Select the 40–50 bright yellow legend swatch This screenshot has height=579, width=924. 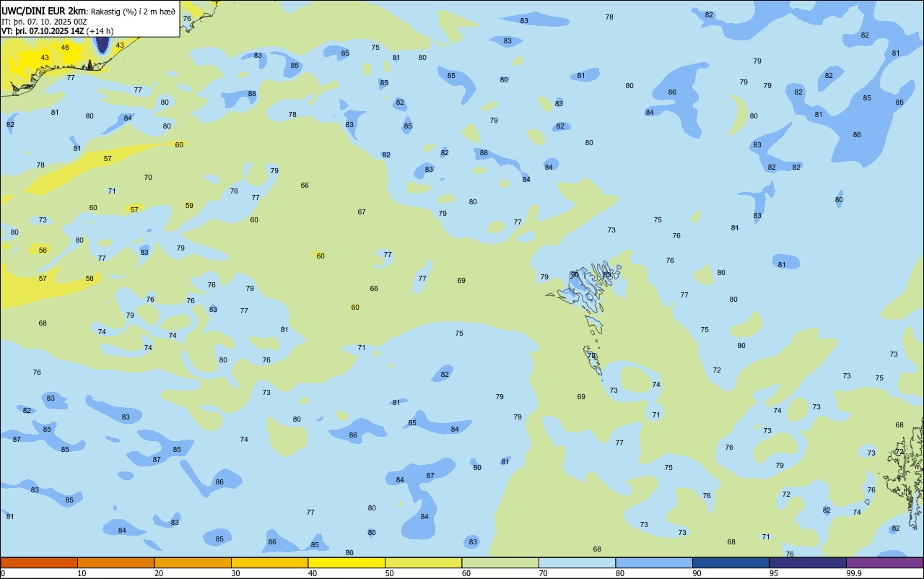(x=346, y=562)
